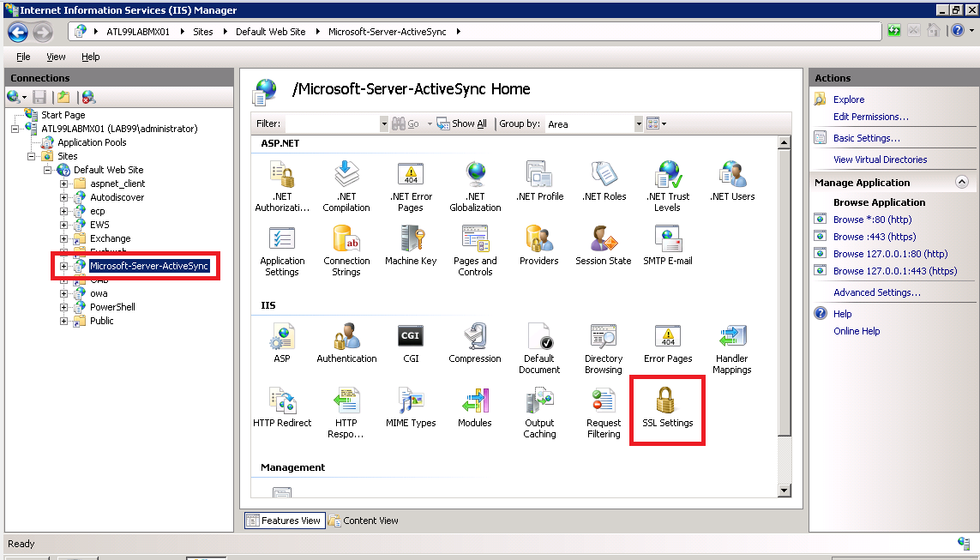Expand the EWS tree node

point(63,225)
